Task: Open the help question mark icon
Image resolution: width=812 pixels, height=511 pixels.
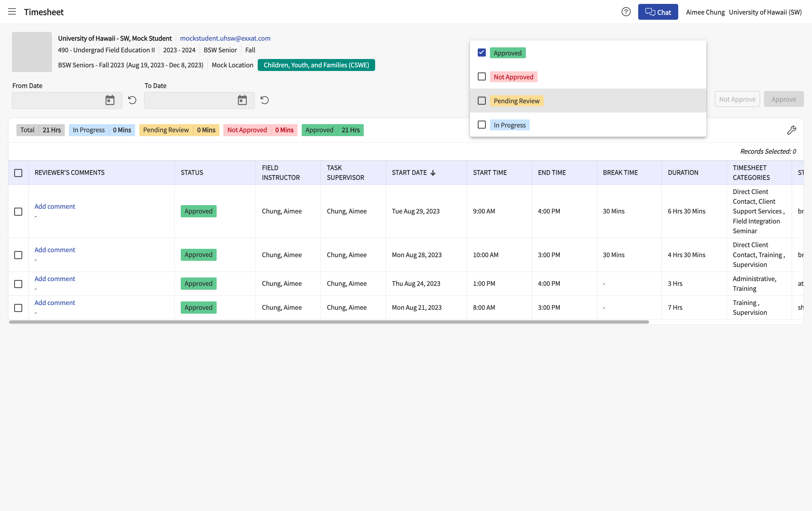Action: pos(626,12)
